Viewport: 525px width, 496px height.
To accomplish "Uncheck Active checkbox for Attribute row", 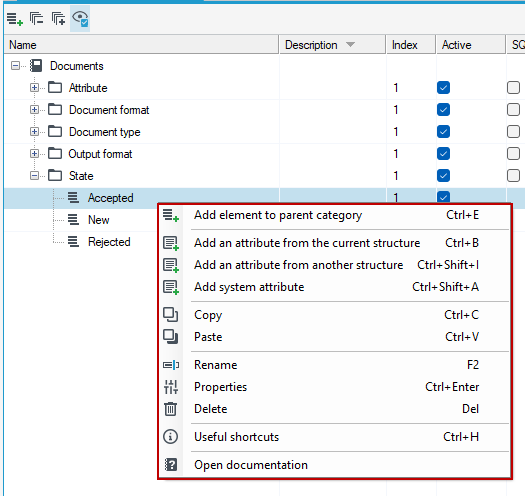I will coord(443,88).
